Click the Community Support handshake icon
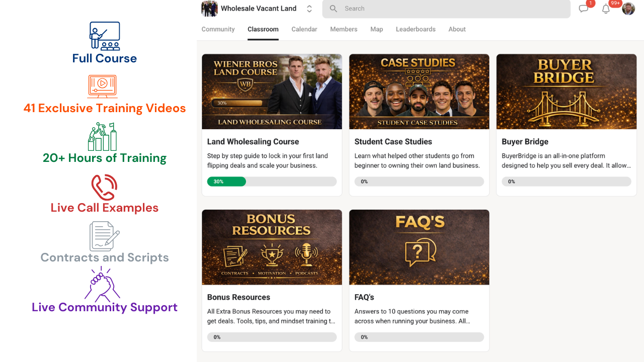This screenshot has height=362, width=644. tap(102, 284)
